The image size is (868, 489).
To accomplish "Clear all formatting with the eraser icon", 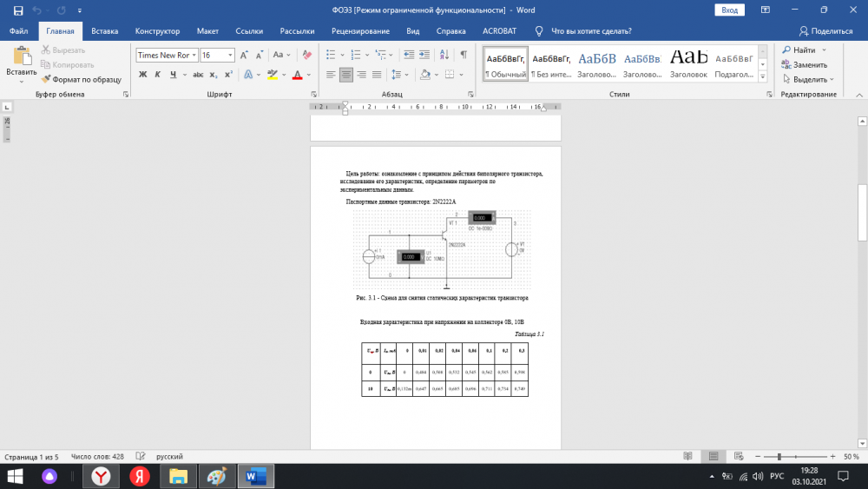I will [x=307, y=55].
